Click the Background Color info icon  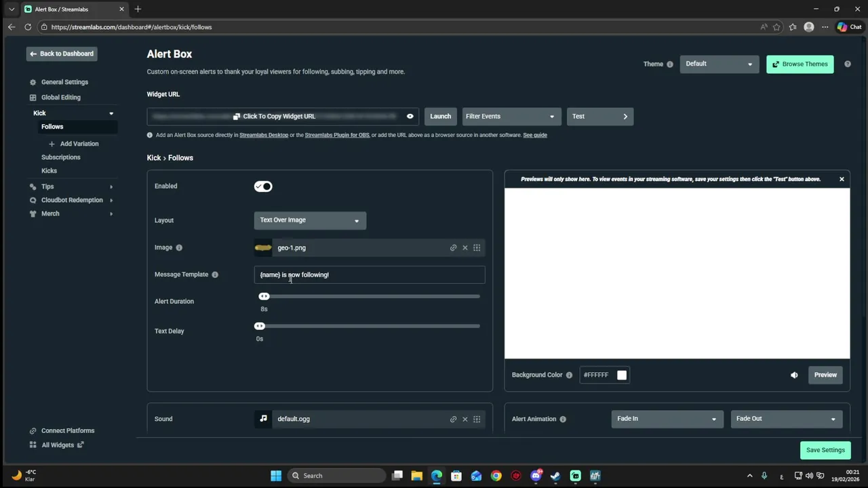point(569,375)
